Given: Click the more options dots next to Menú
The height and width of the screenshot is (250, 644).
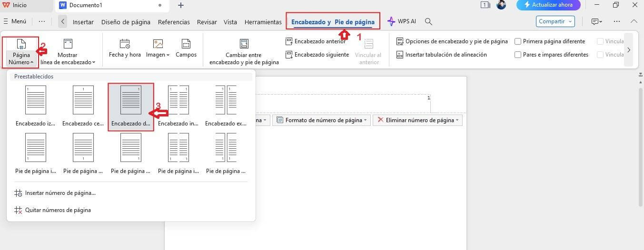Looking at the screenshot, I should 42,21.
